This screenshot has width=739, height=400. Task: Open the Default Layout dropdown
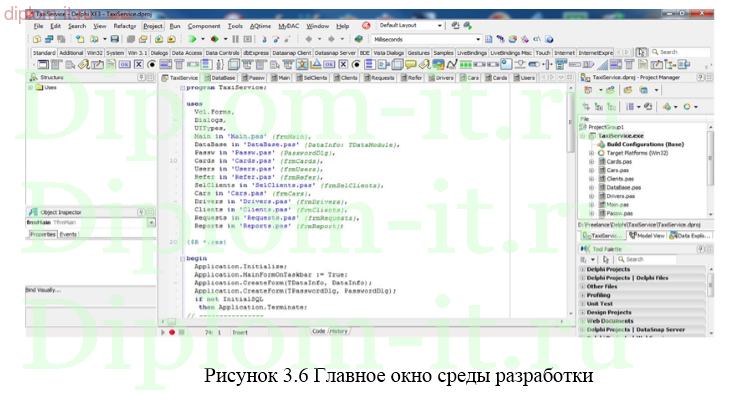[440, 25]
